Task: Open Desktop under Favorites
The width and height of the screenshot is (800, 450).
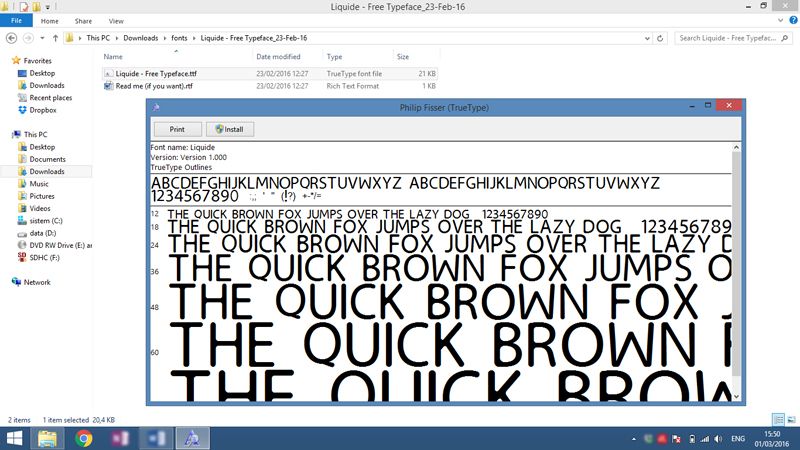Action: click(42, 73)
